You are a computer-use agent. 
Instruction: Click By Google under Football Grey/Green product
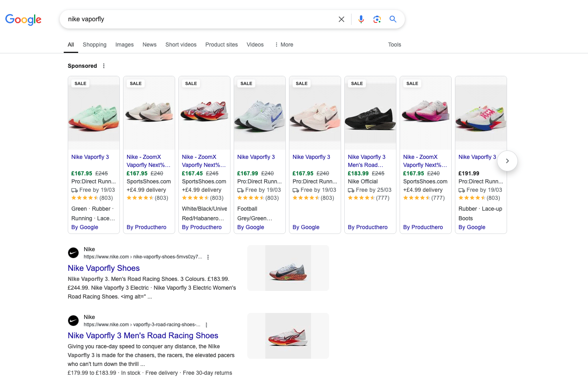[251, 227]
